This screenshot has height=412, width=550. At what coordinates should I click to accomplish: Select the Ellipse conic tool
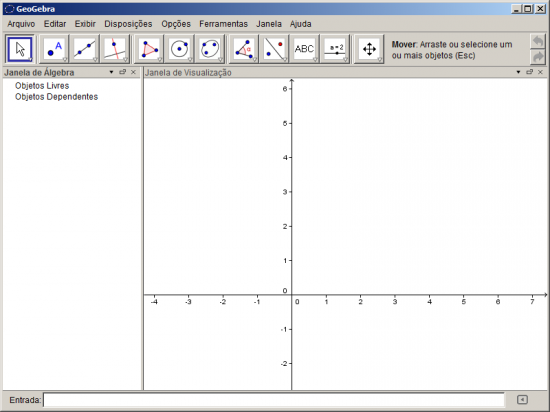210,49
